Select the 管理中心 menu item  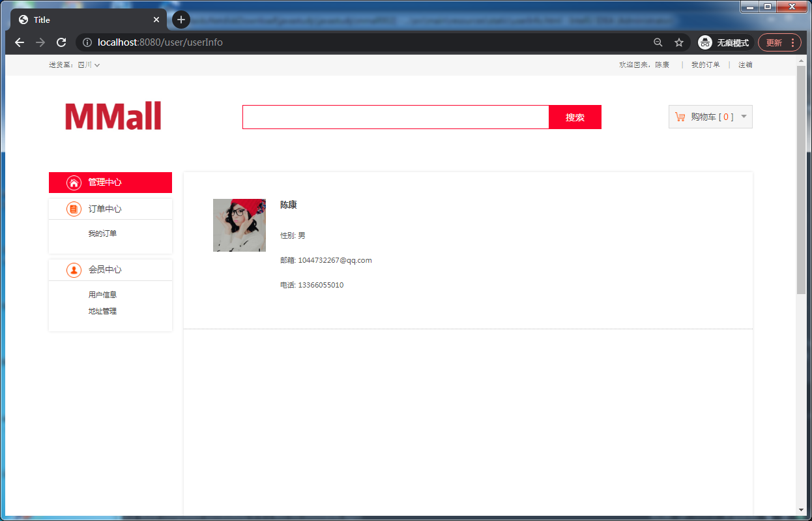tap(110, 183)
